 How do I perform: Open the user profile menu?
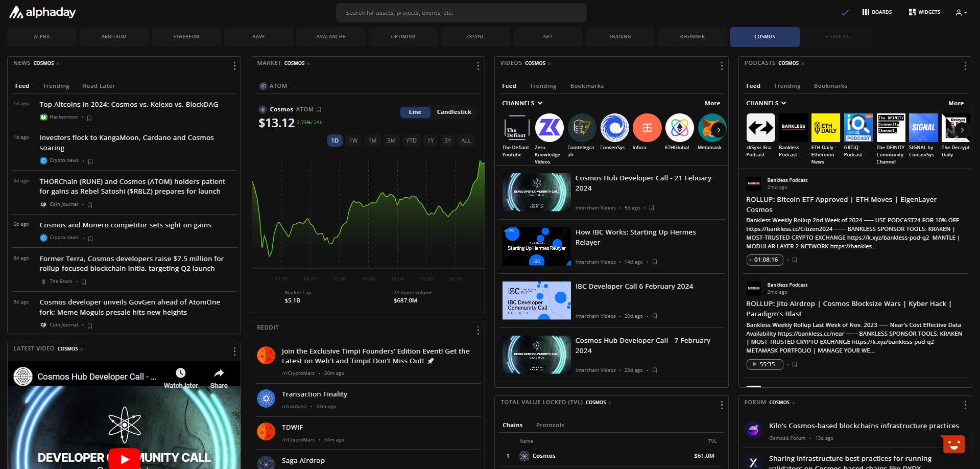[x=961, y=12]
